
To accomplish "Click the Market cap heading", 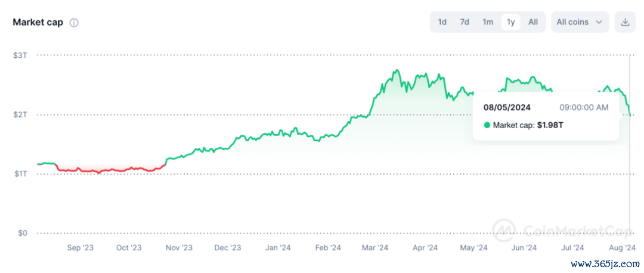I will pyautogui.click(x=38, y=23).
